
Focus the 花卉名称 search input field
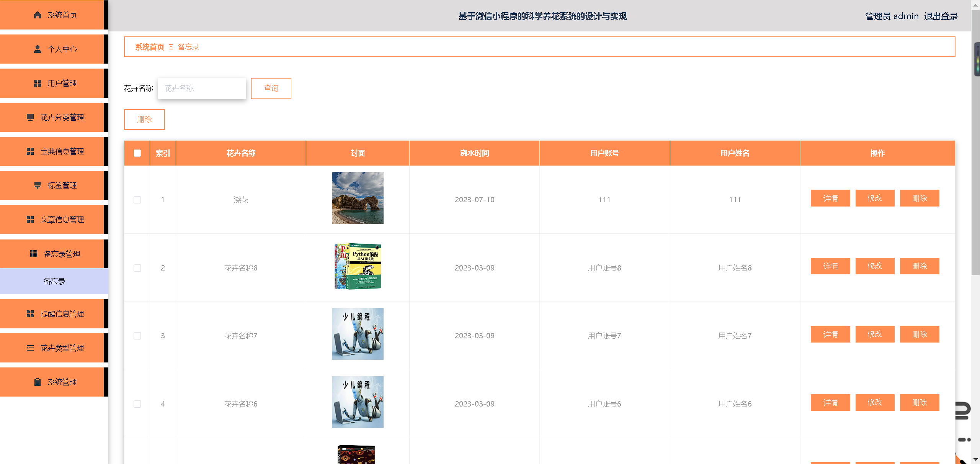(202, 89)
